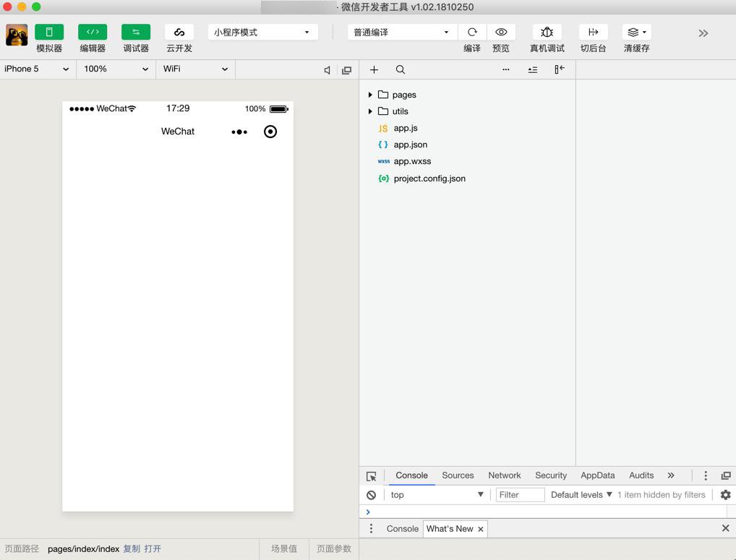Open app.json file
This screenshot has height=560, width=736.
[x=410, y=145]
